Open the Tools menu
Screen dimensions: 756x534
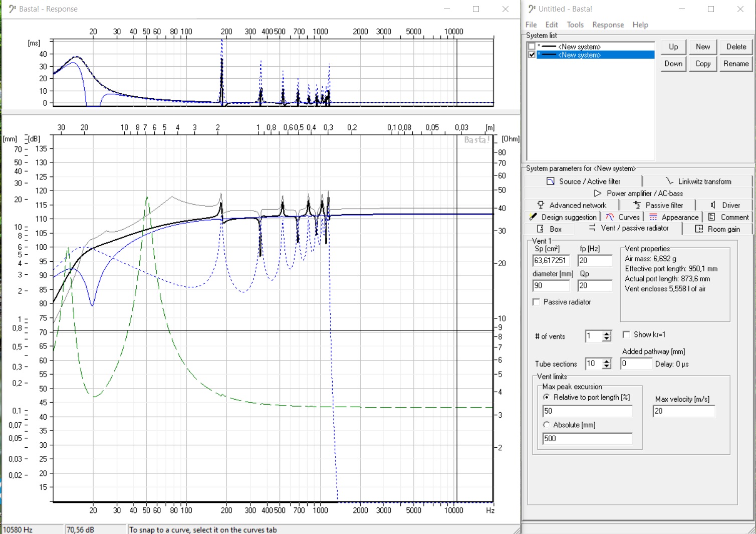pos(575,25)
